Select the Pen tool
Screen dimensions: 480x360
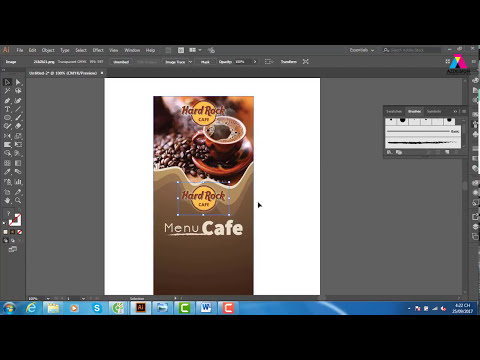[7, 100]
